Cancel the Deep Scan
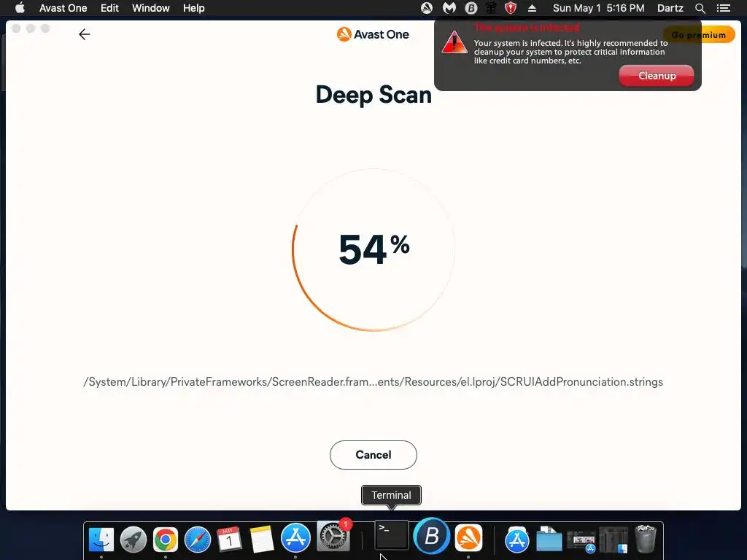 373,455
